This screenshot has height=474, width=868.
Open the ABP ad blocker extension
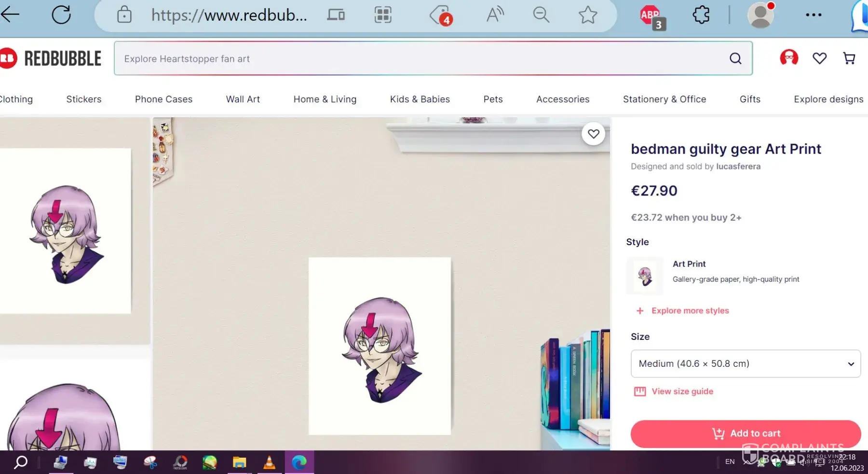point(652,17)
